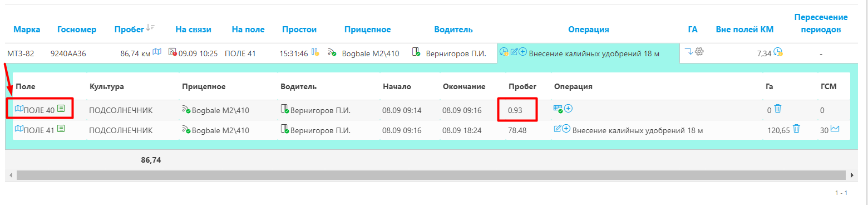Open green list icon beside ПОЛЕ 41
868x205 pixels.
[61, 129]
